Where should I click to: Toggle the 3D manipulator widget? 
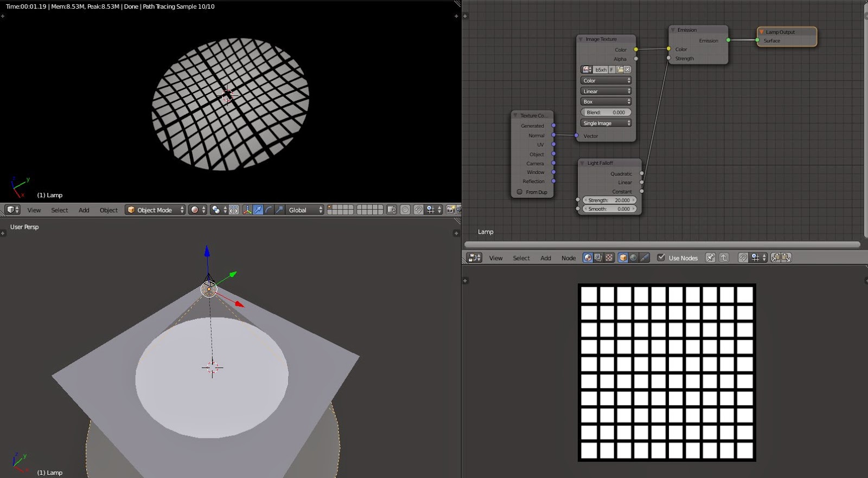pos(247,210)
